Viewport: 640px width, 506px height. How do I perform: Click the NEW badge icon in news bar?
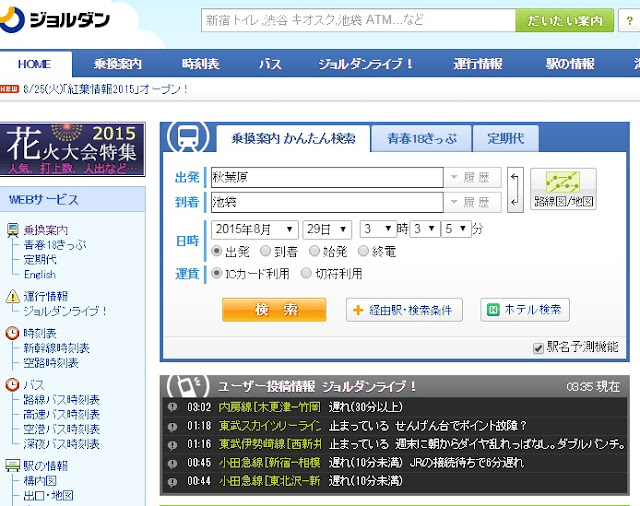pos(9,89)
